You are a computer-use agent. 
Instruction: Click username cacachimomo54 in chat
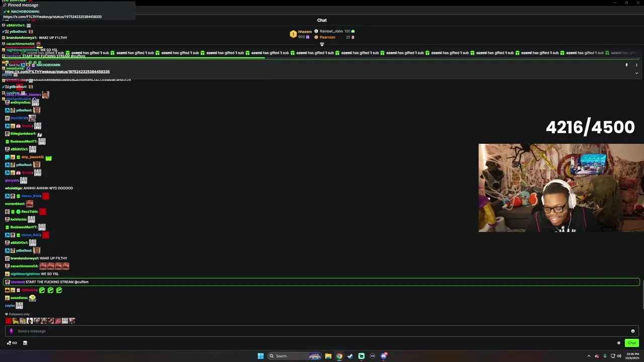24,266
